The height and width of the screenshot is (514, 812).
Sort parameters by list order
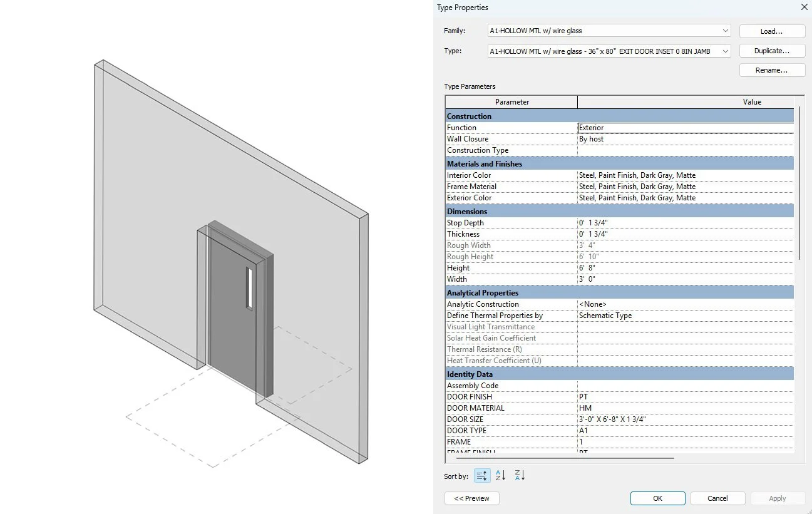pos(481,475)
